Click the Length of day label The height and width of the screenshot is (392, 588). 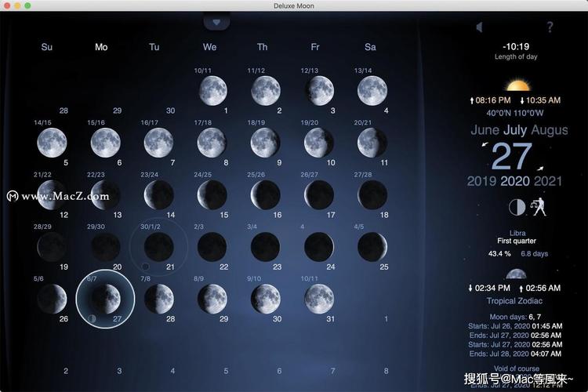(516, 56)
